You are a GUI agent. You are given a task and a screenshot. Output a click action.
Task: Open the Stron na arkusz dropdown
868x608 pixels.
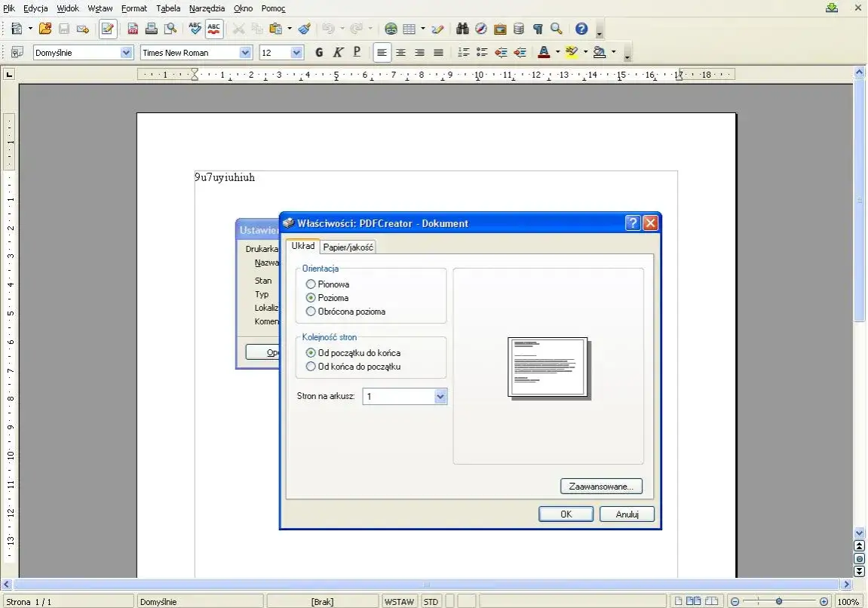[440, 397]
